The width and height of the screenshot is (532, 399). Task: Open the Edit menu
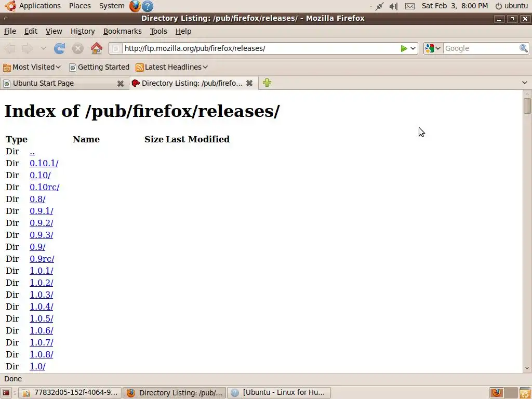pyautogui.click(x=31, y=31)
